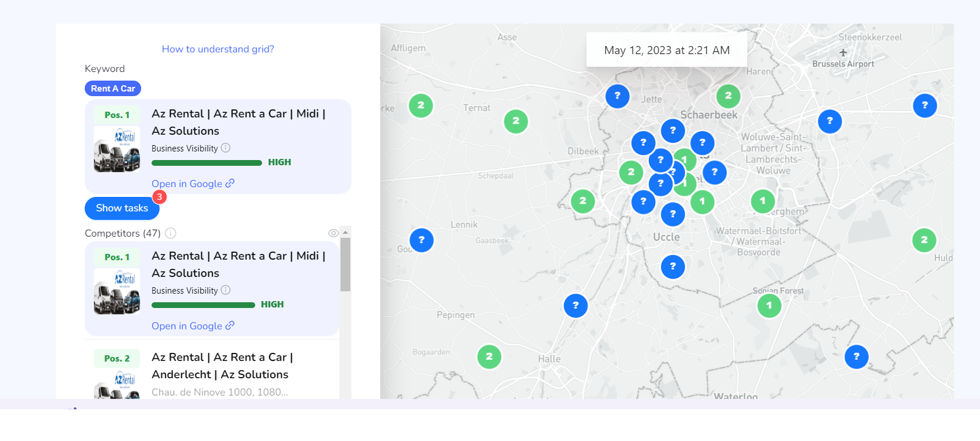Click blue question marker at far top right

tap(925, 105)
